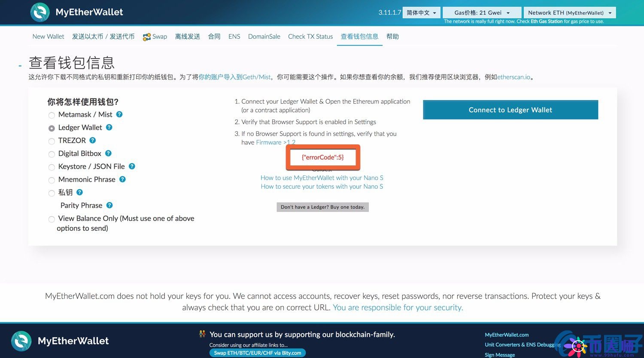Image resolution: width=644 pixels, height=358 pixels.
Task: Select the Digital Bitbox radio button
Action: [x=52, y=154]
